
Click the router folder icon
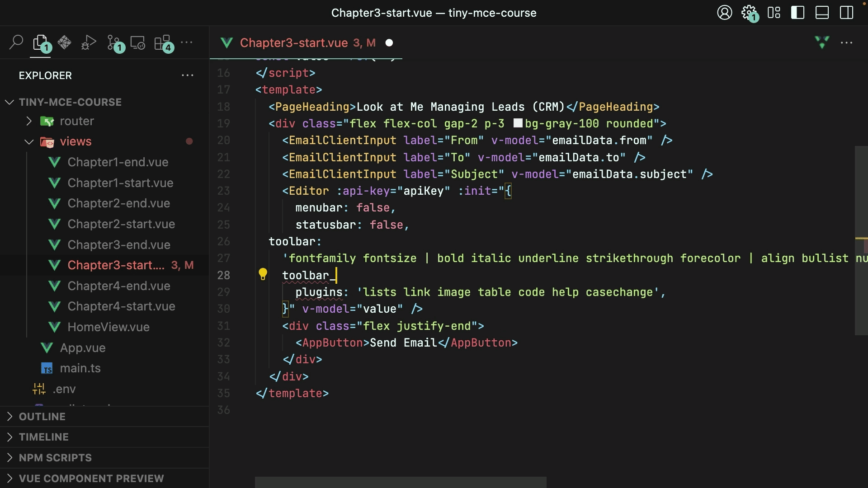click(47, 121)
